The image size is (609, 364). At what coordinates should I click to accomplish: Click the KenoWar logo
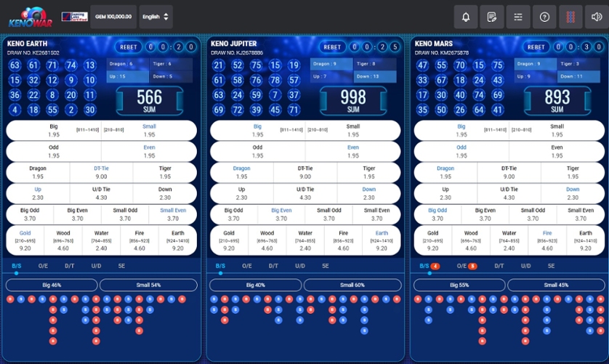pos(28,17)
